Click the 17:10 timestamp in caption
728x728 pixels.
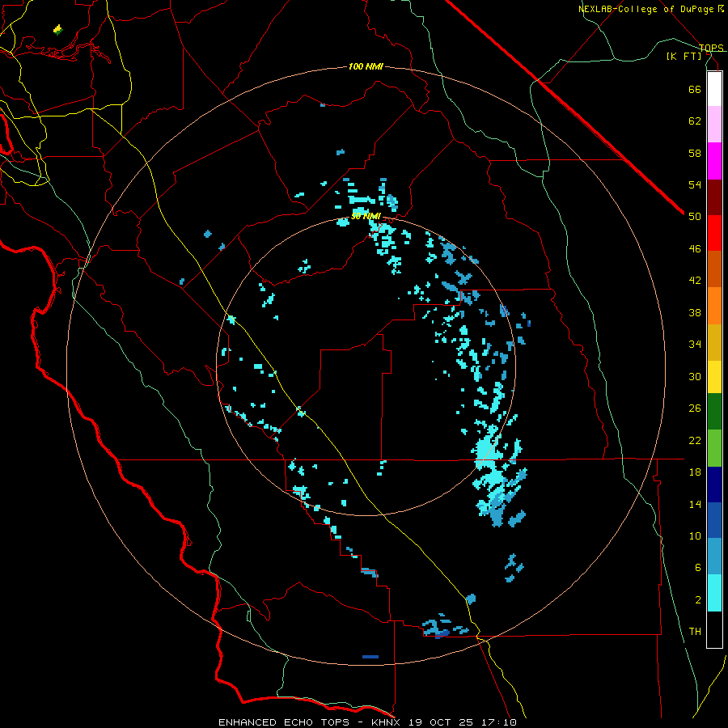(498, 722)
